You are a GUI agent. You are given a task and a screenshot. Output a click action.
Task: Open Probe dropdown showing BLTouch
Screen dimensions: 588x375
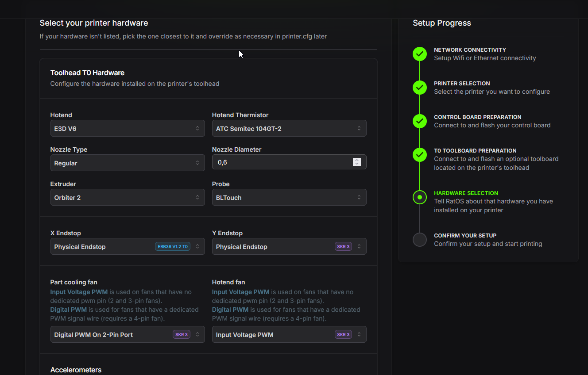[x=289, y=197]
